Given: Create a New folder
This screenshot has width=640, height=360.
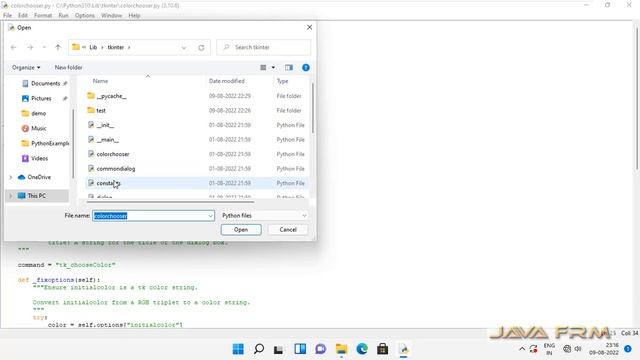Looking at the screenshot, I should click(68, 67).
